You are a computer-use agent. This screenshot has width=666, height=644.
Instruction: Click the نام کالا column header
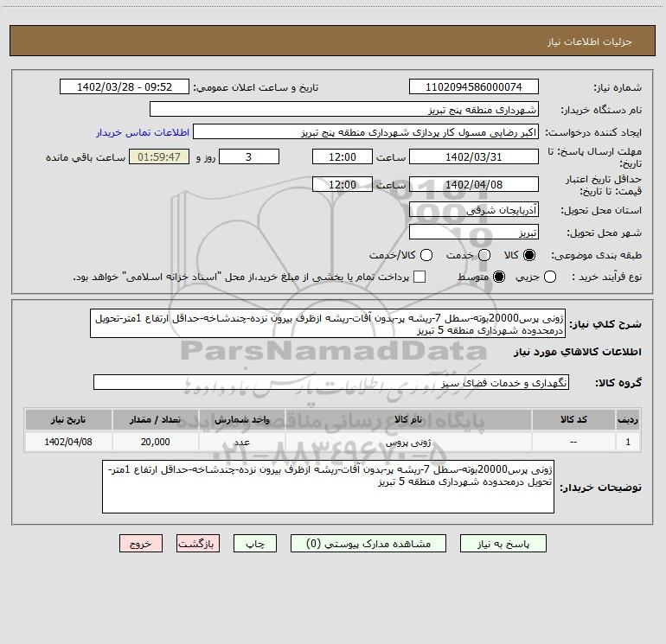point(408,420)
